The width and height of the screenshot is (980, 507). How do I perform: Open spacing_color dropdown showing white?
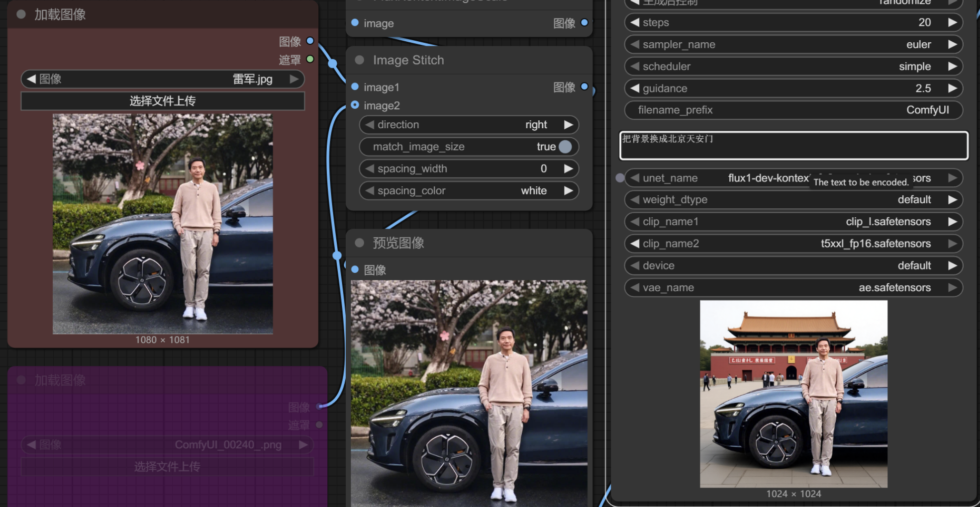[469, 191]
